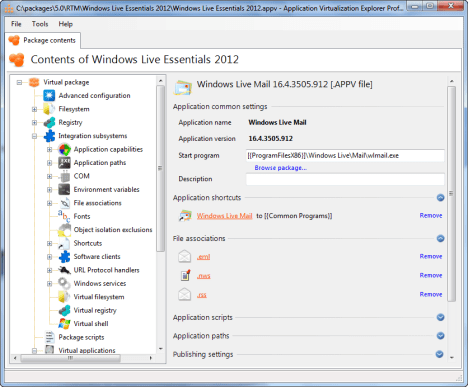The height and width of the screenshot is (387, 468).
Task: Remove the .nws file association
Action: (x=431, y=275)
